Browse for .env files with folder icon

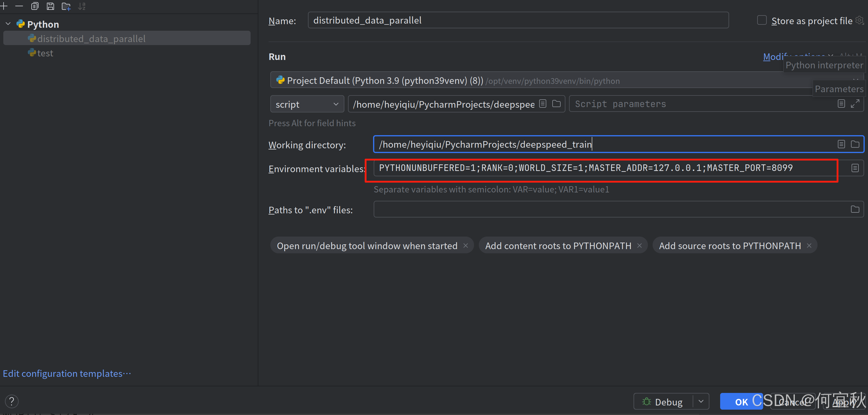click(x=855, y=209)
